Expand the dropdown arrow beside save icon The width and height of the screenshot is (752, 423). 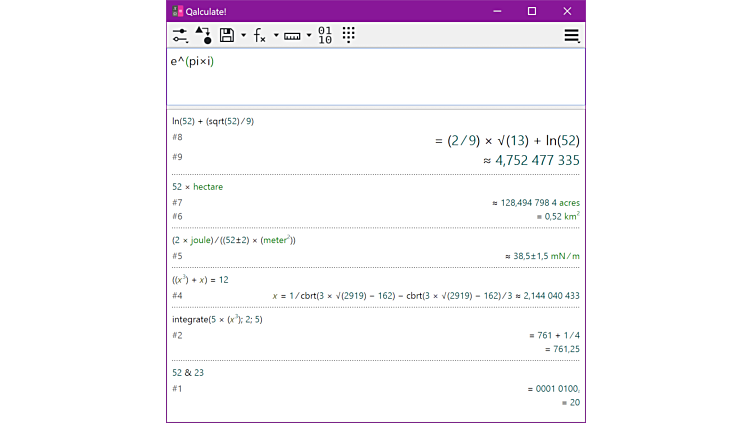click(243, 36)
